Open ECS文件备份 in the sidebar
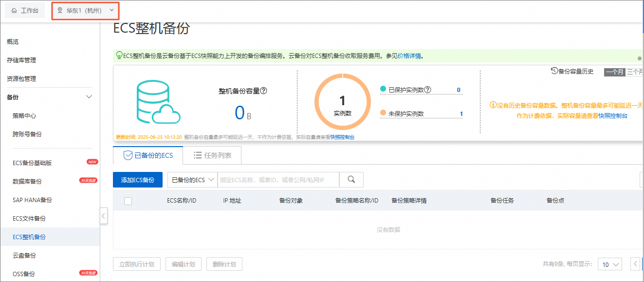The width and height of the screenshot is (644, 282). coord(29,219)
